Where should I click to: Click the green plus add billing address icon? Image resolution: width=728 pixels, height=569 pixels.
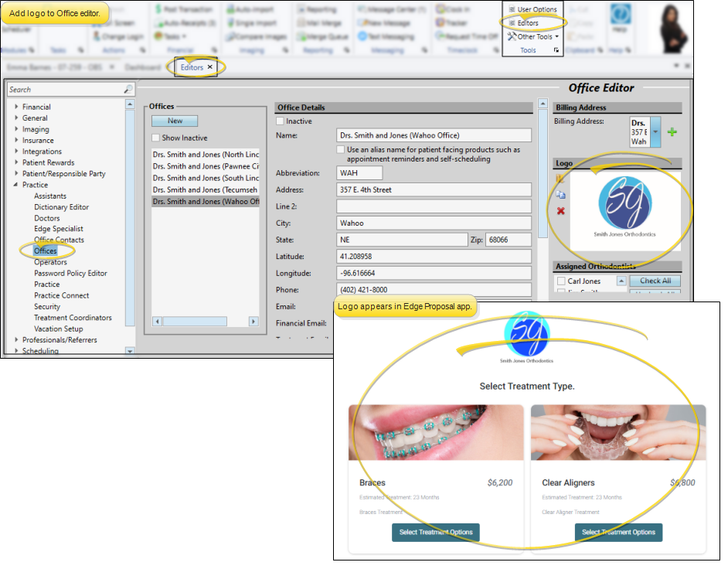coord(672,132)
